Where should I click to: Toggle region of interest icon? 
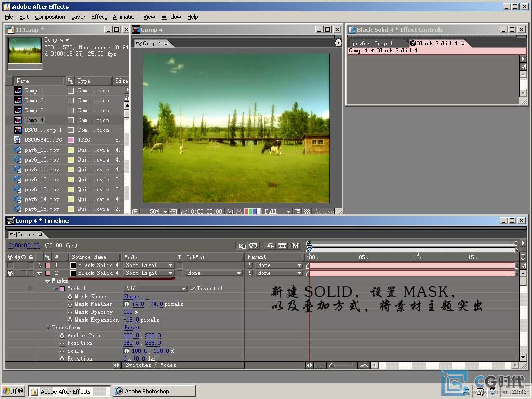click(297, 211)
